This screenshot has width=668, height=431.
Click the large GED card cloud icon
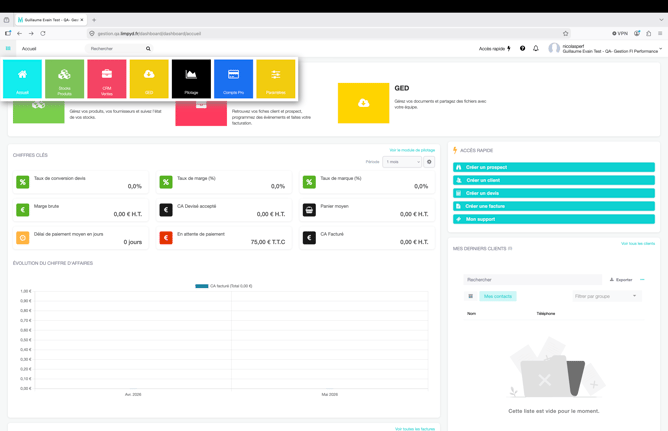(363, 103)
